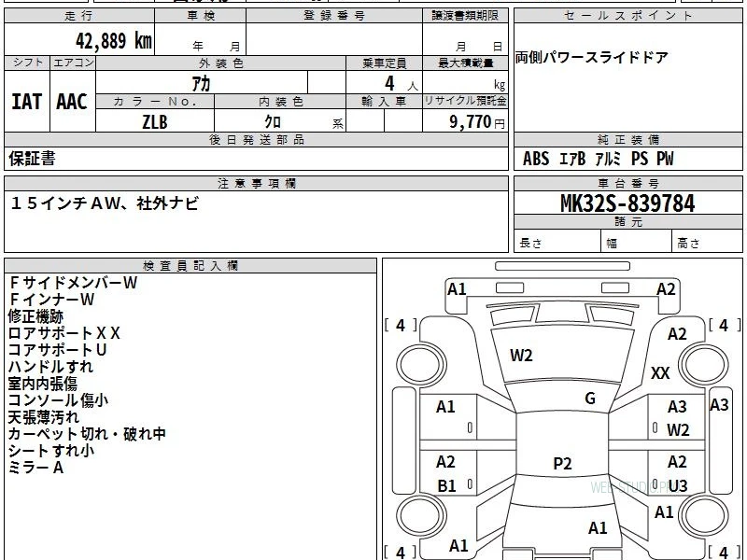The width and height of the screenshot is (747, 560).
Task: Click the 車検 header cell
Action: 201,16
